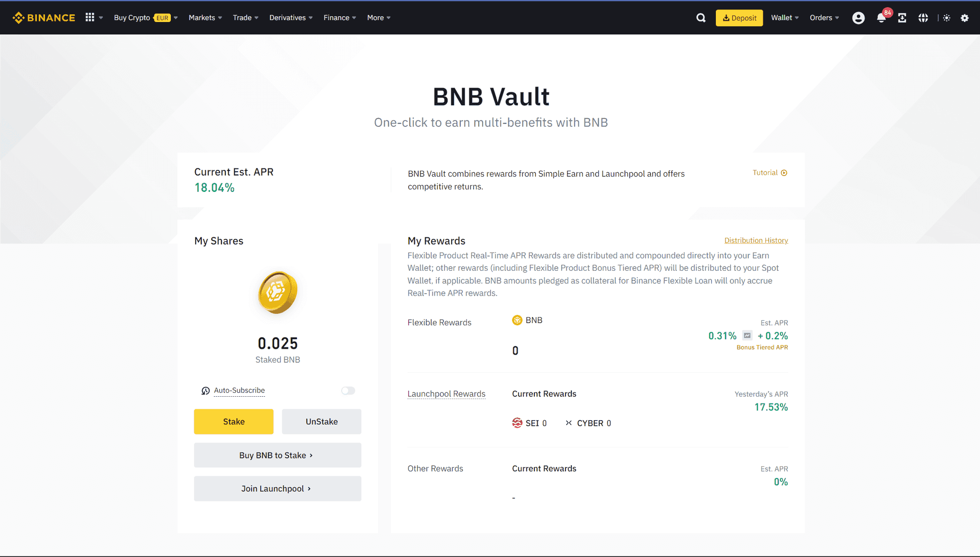Switch to light theme with the sun icon
Viewport: 980px width, 557px height.
tap(947, 17)
